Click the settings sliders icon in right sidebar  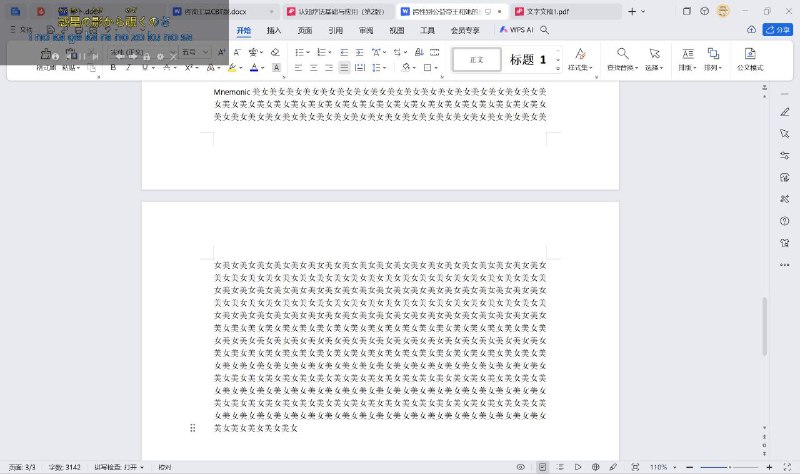coord(785,156)
